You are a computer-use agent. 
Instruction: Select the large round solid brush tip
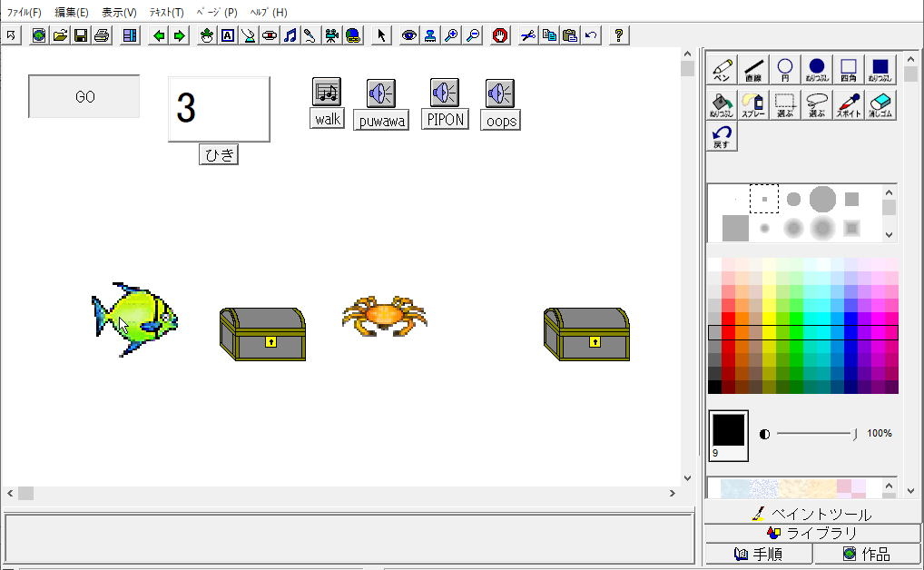click(x=822, y=199)
